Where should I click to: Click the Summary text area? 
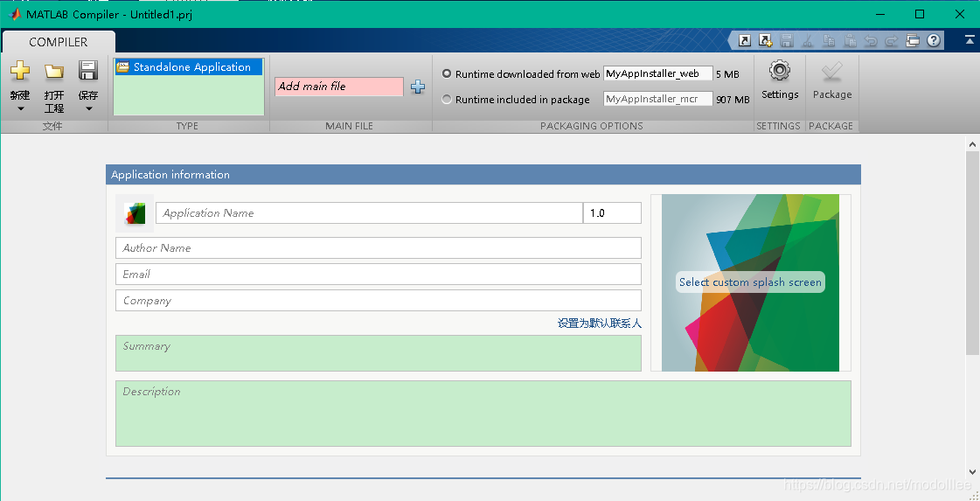[379, 353]
